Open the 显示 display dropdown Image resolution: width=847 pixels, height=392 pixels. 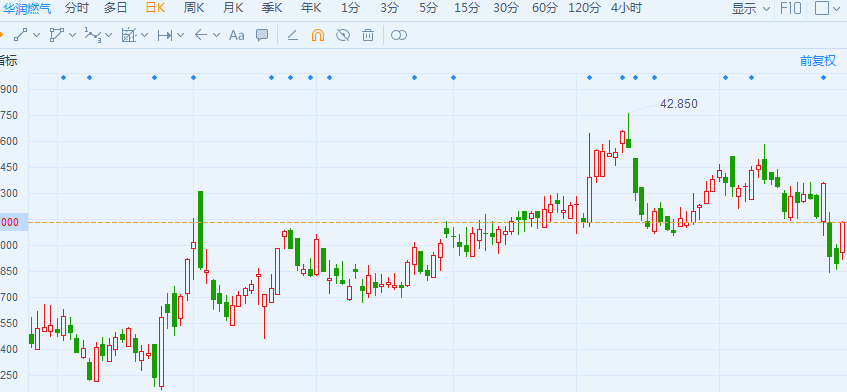click(751, 9)
